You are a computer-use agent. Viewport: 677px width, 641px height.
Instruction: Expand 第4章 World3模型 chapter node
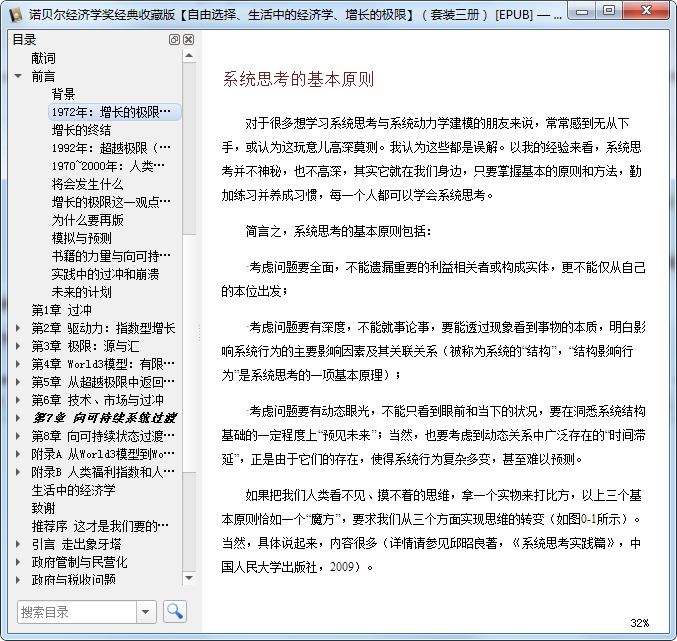pos(18,364)
